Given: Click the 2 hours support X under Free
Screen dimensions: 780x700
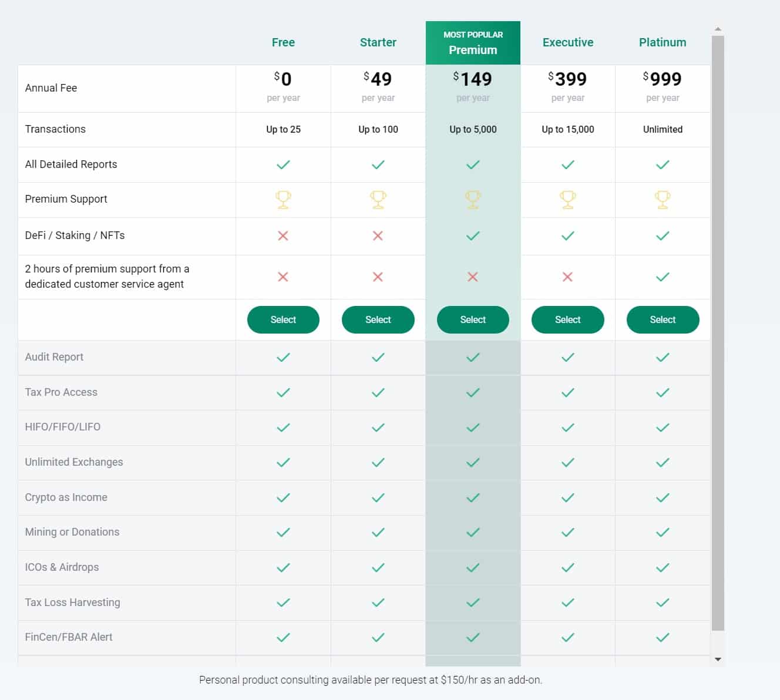Looking at the screenshot, I should click(283, 277).
